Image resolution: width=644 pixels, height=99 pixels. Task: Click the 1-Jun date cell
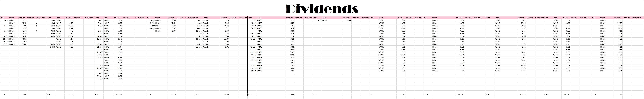click(252, 20)
